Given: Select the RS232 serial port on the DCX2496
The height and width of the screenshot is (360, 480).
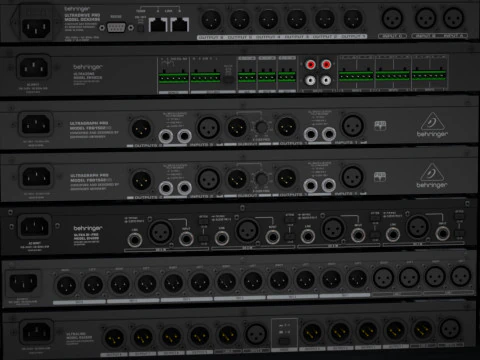Looking at the screenshot, I should 117,28.
